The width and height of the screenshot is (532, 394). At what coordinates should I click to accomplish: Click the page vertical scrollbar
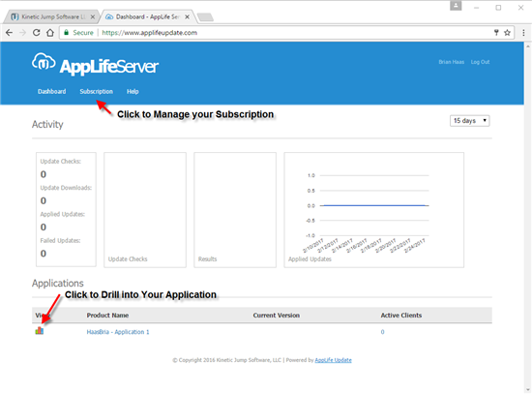point(528,218)
